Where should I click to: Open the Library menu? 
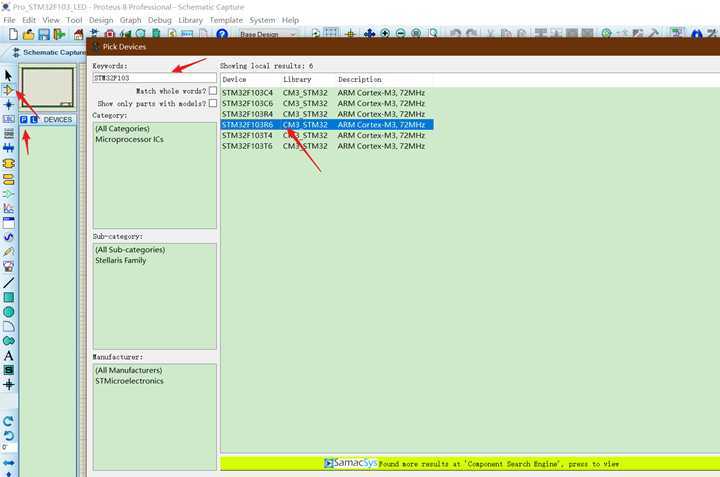(x=190, y=20)
